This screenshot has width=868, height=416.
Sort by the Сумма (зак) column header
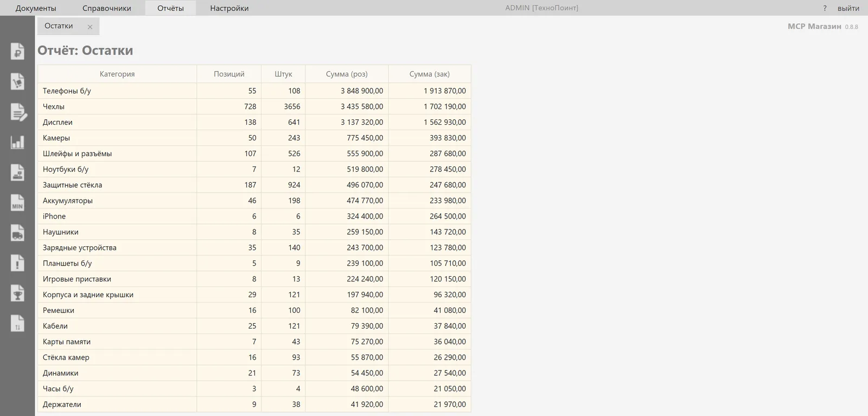pos(430,74)
